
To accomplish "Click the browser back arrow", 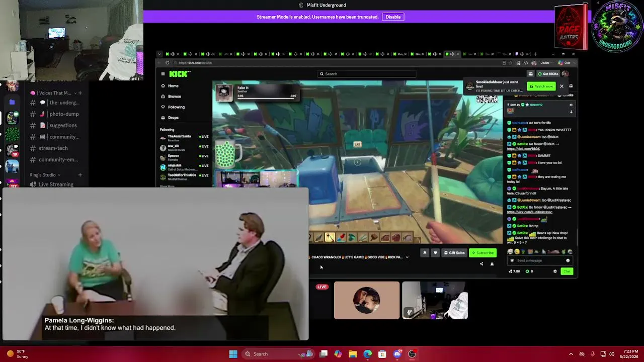I will click(x=160, y=63).
